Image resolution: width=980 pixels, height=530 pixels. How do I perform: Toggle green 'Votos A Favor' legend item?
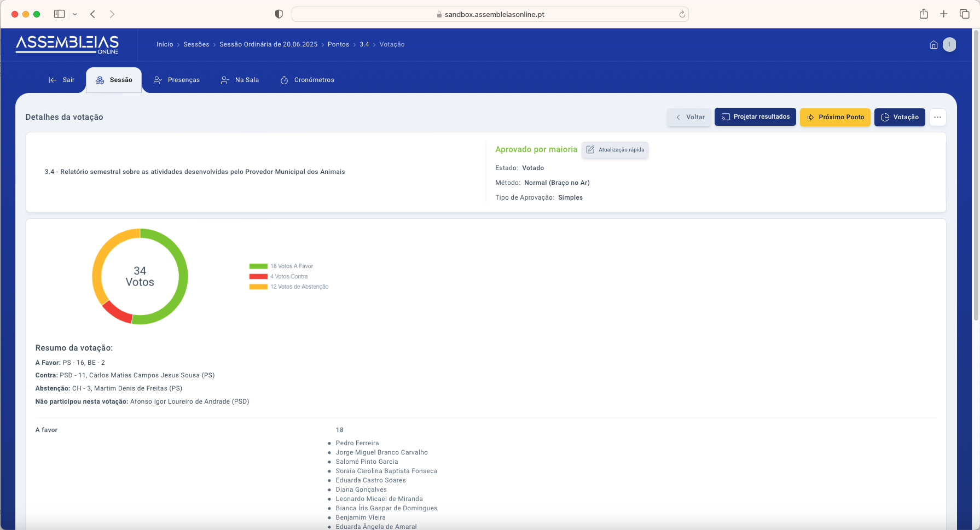click(291, 266)
